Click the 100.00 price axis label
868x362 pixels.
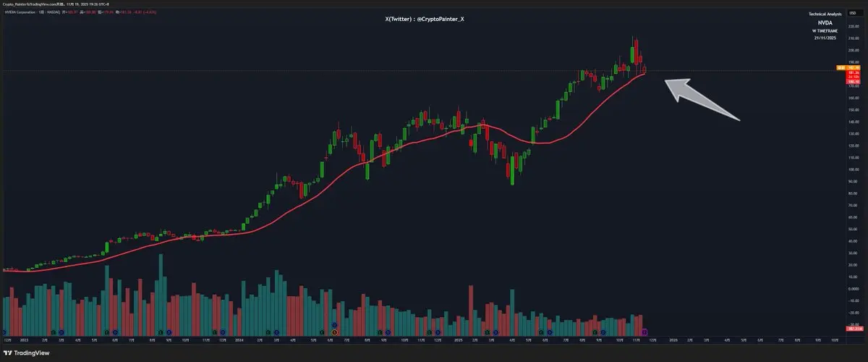(854, 169)
